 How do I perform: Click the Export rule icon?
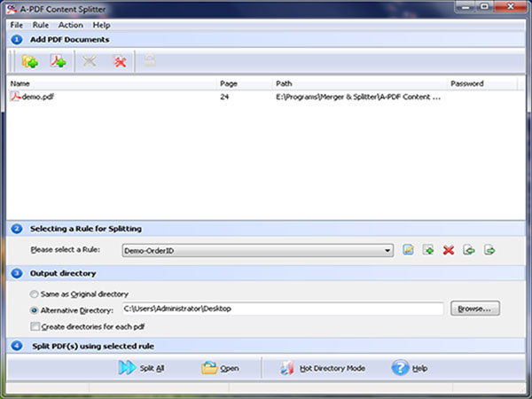coord(489,250)
